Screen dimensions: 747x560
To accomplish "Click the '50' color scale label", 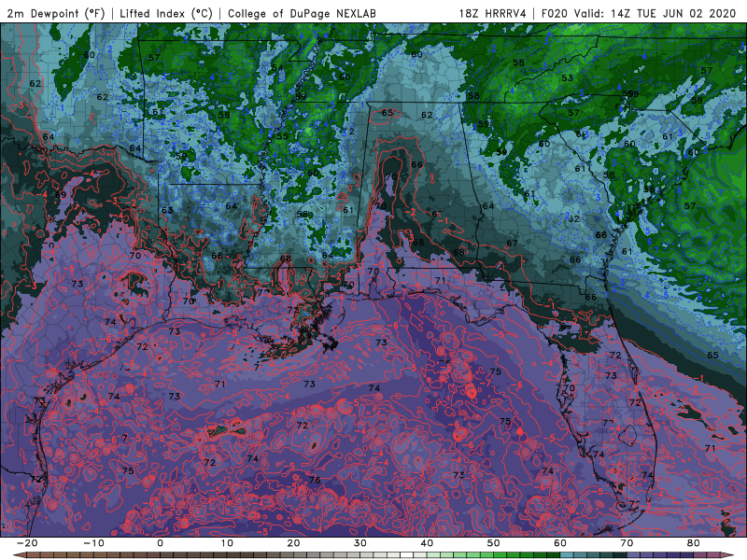I will tap(494, 543).
